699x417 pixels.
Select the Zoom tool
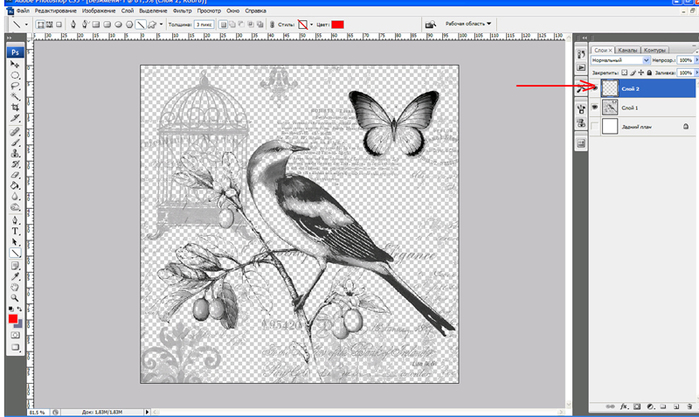point(15,298)
